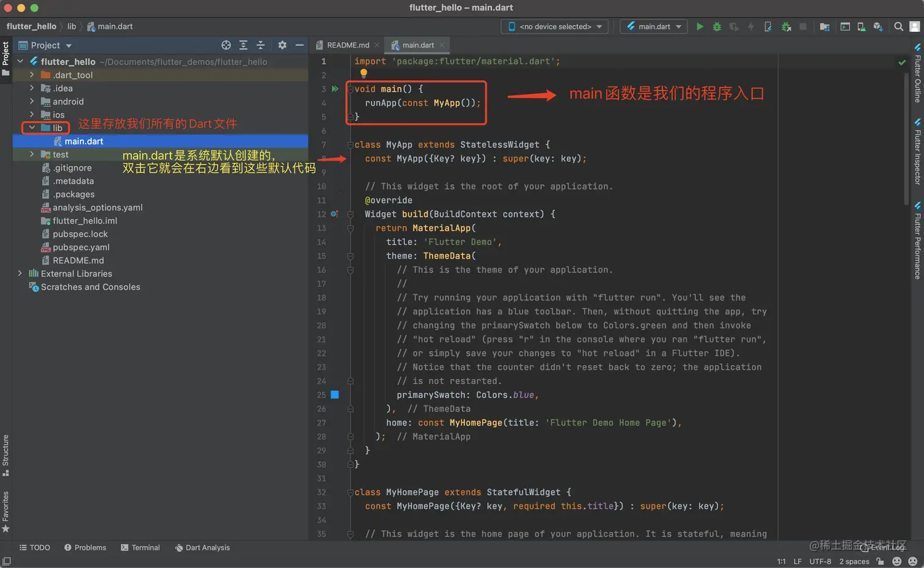Image resolution: width=924 pixels, height=568 pixels.
Task: Close the README.md editor tab
Action: 377,45
